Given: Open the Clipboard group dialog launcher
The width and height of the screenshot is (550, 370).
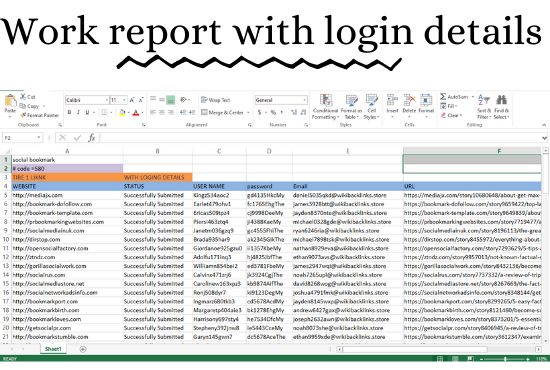Looking at the screenshot, I should click(x=60, y=125).
